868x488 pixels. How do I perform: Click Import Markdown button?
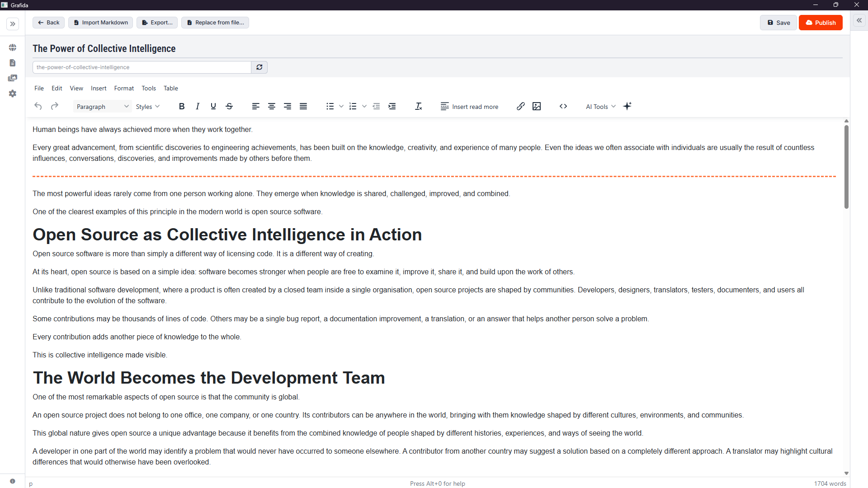click(x=100, y=23)
